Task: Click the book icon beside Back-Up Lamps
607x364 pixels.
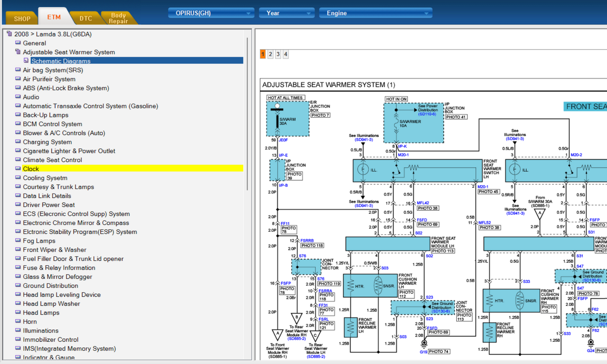Action: click(18, 115)
